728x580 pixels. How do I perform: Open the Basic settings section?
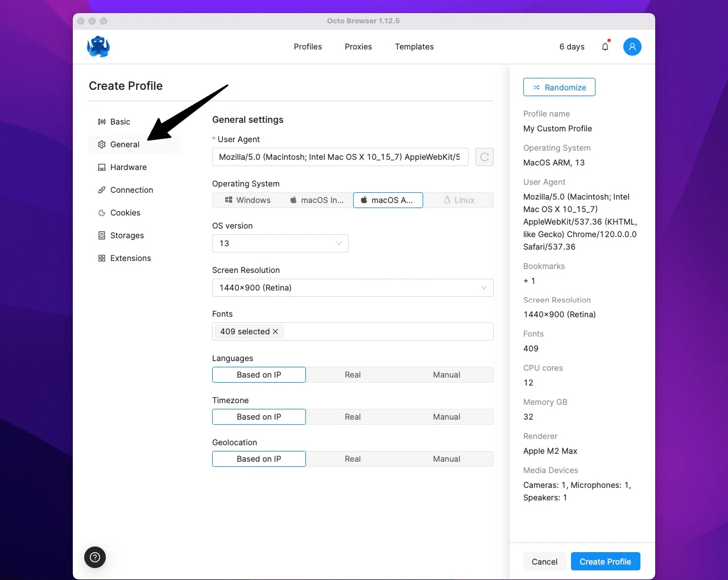120,121
